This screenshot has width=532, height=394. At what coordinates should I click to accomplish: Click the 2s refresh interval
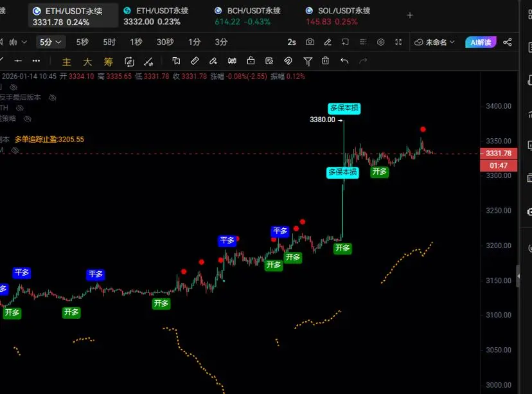click(x=292, y=42)
